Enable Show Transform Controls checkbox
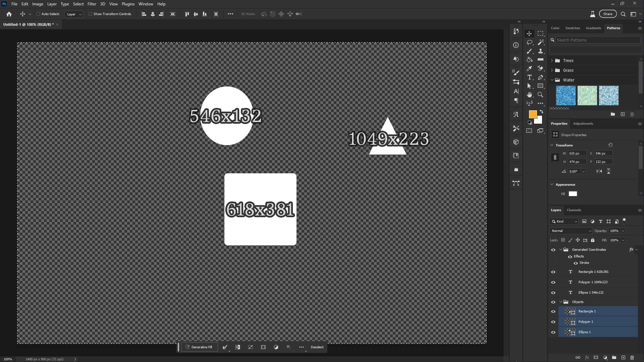This screenshot has width=644, height=362. [90, 14]
